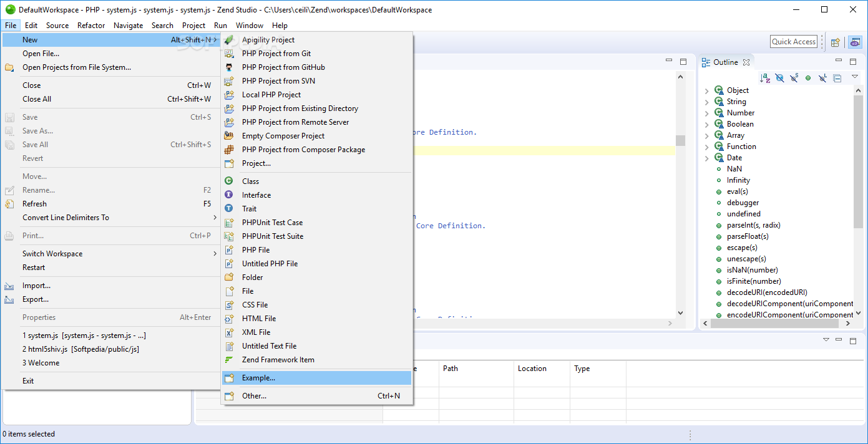Click the PHP perspective icon in toolbar
This screenshot has height=444, width=868.
click(855, 42)
